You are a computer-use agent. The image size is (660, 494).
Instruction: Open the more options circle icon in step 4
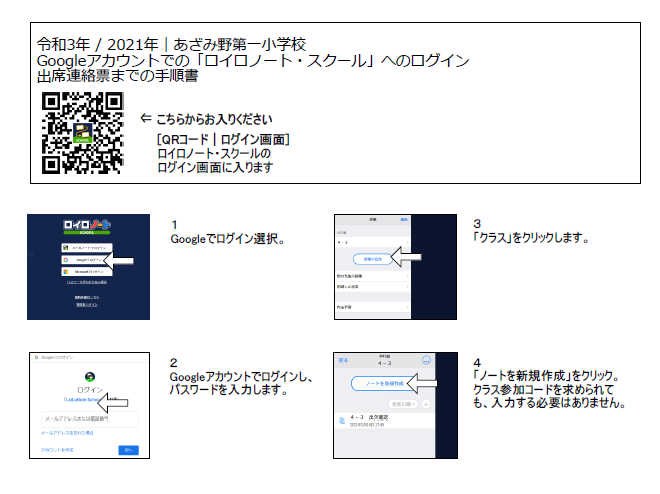426,361
